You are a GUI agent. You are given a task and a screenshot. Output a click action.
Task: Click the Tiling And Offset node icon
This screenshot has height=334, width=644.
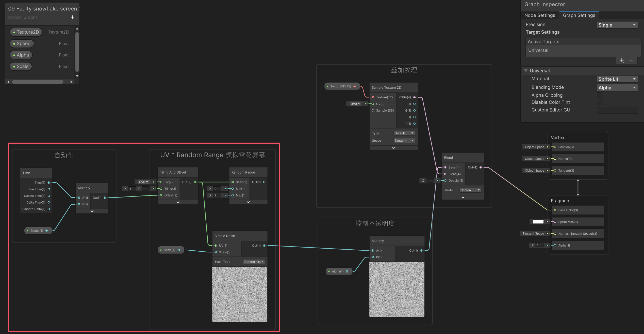pyautogui.click(x=178, y=202)
